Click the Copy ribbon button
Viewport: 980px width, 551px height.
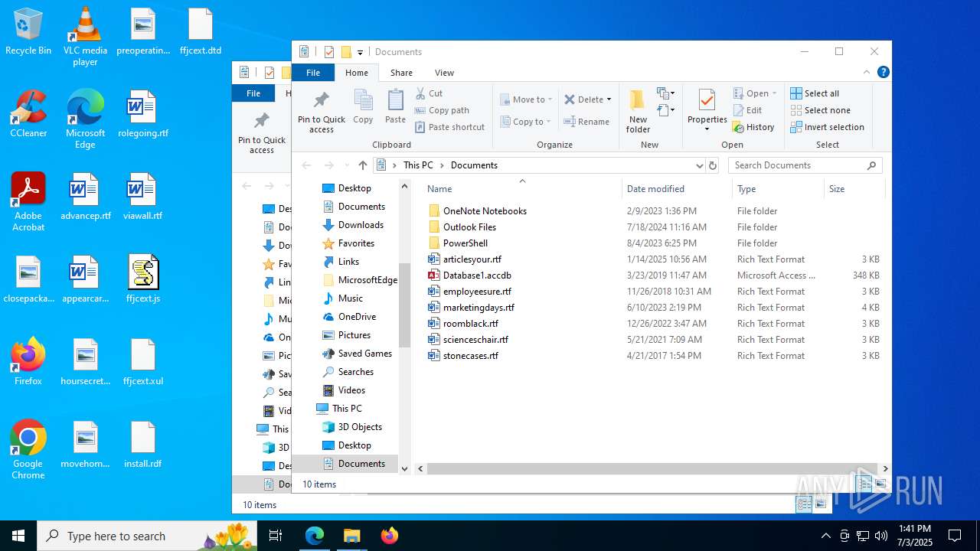click(x=363, y=106)
